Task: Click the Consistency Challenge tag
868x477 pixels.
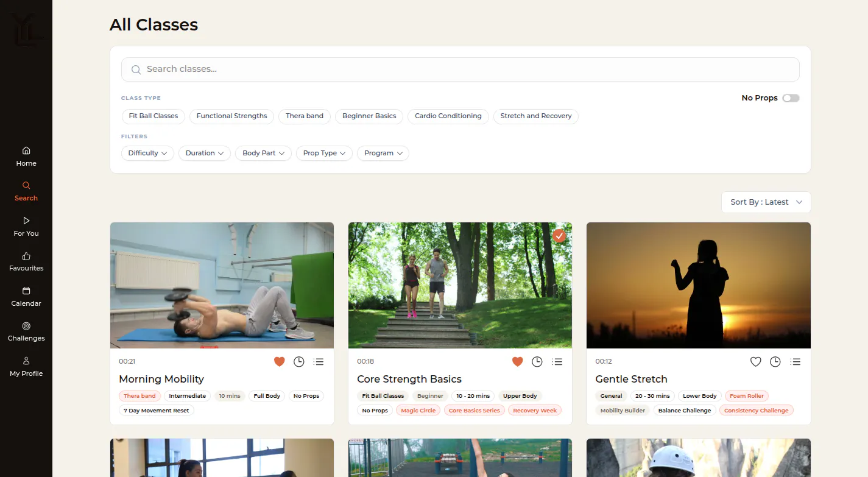Action: click(757, 411)
